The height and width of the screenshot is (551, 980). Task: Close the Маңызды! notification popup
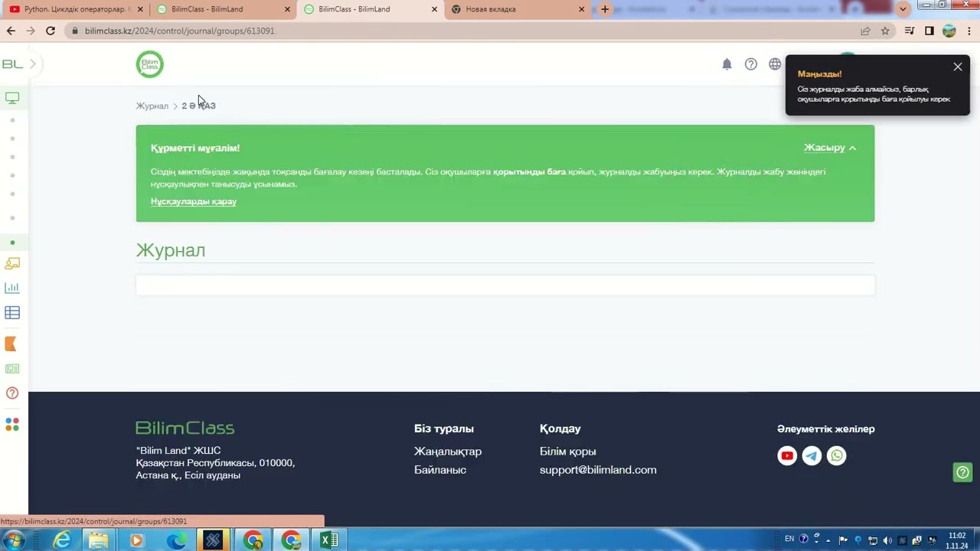coord(958,67)
